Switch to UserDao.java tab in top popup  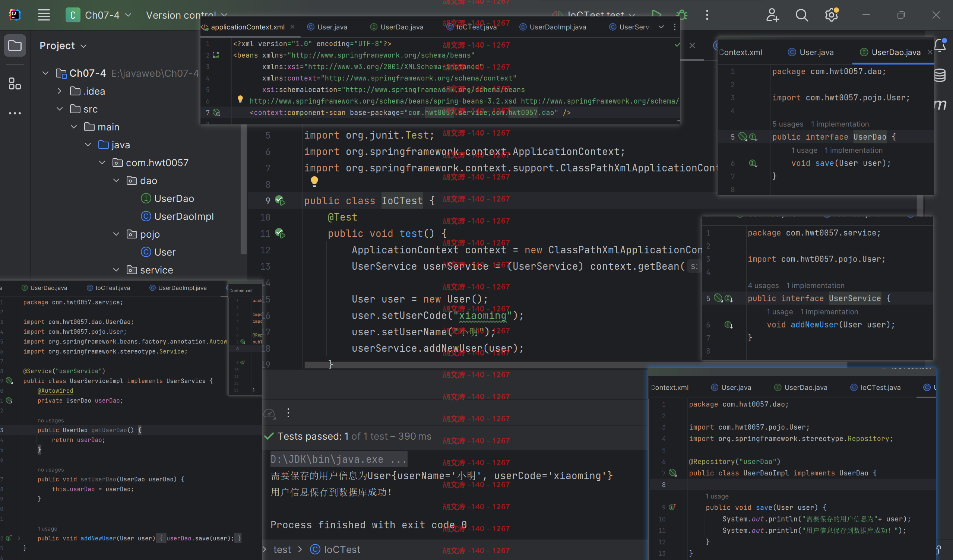[x=397, y=27]
